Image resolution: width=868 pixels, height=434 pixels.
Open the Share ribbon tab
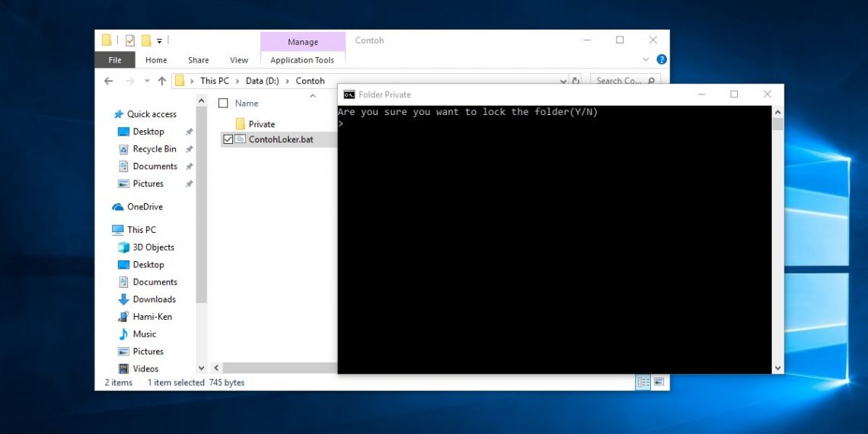click(198, 60)
